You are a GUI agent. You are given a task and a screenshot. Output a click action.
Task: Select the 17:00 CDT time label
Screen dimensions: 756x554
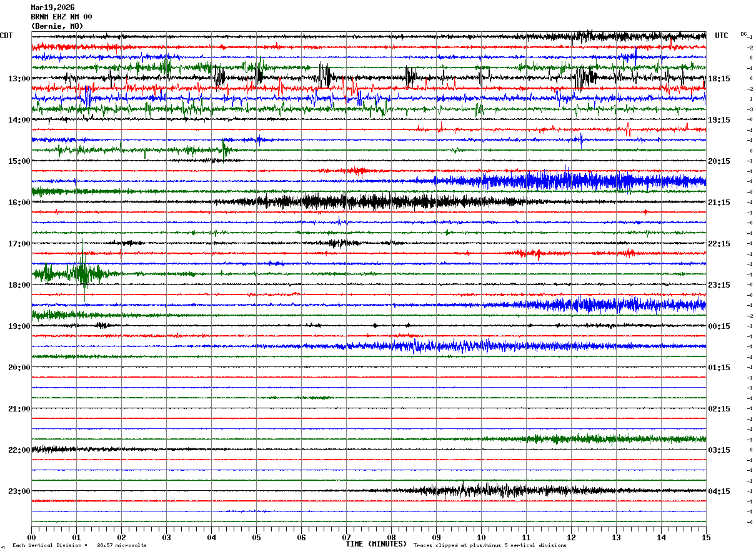coord(19,244)
